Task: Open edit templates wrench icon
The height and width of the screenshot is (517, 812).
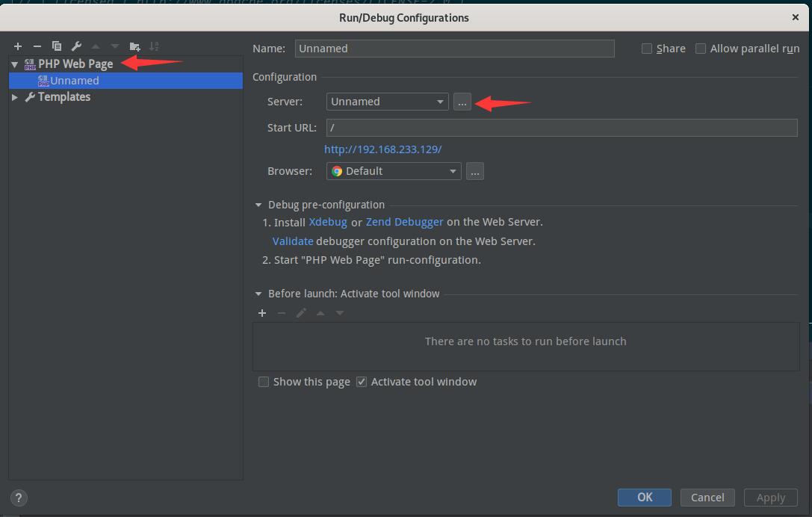Action: 76,46
